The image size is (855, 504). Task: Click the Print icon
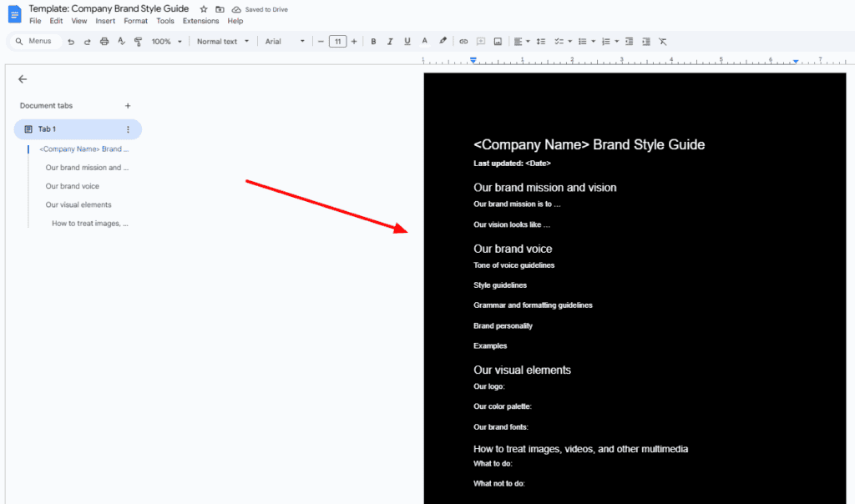pos(104,41)
